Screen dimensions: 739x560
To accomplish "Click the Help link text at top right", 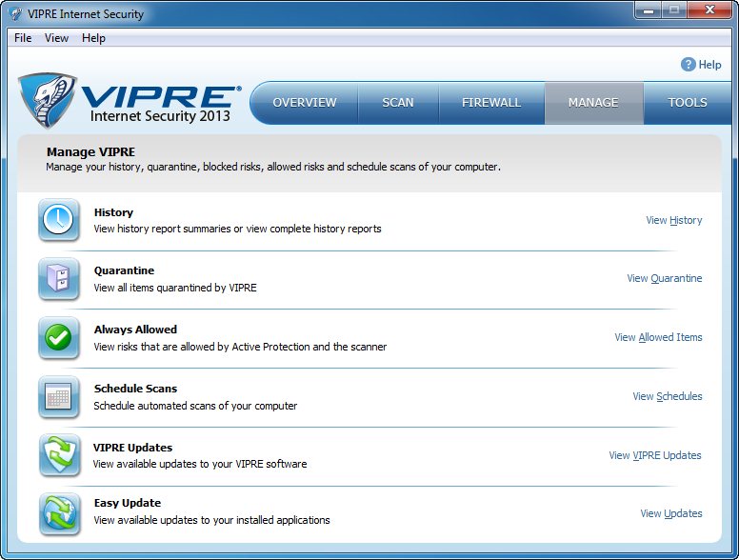I will [x=709, y=65].
